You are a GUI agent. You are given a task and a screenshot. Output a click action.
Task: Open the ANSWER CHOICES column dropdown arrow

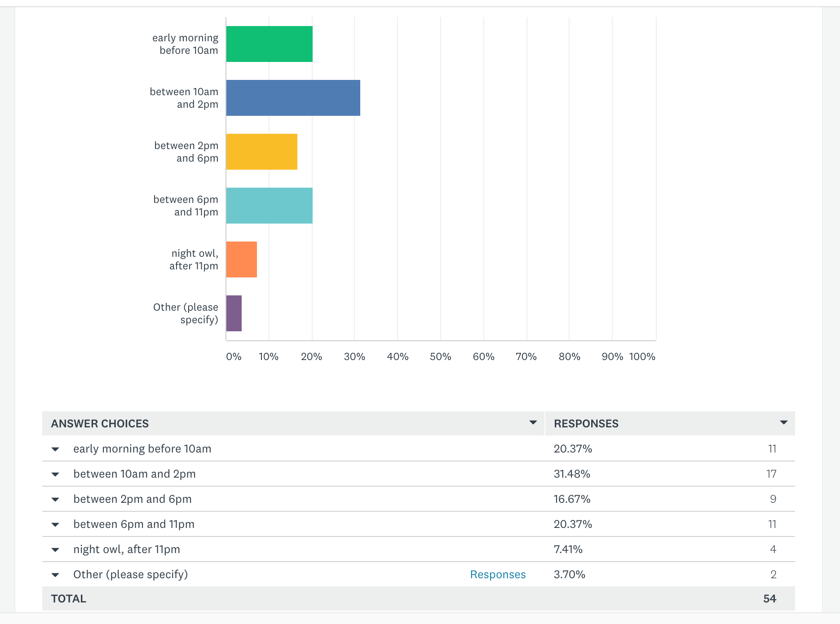point(533,422)
